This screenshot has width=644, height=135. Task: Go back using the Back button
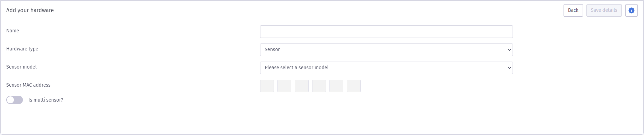pos(573,10)
